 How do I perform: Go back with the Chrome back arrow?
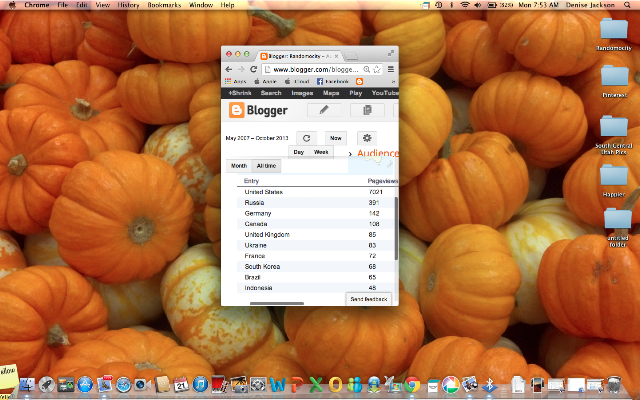coord(229,69)
